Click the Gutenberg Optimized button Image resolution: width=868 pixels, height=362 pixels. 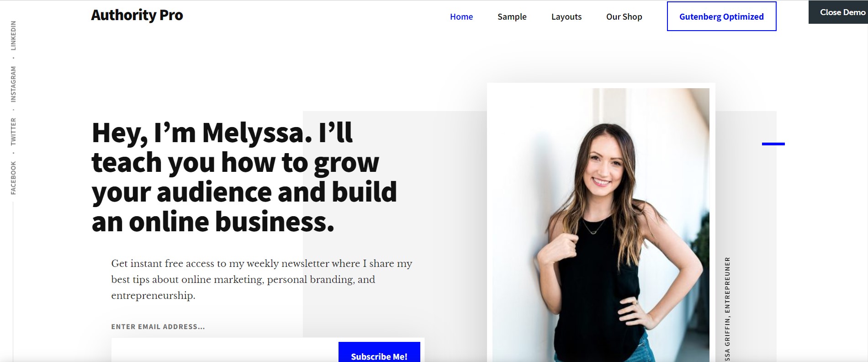pos(721,16)
